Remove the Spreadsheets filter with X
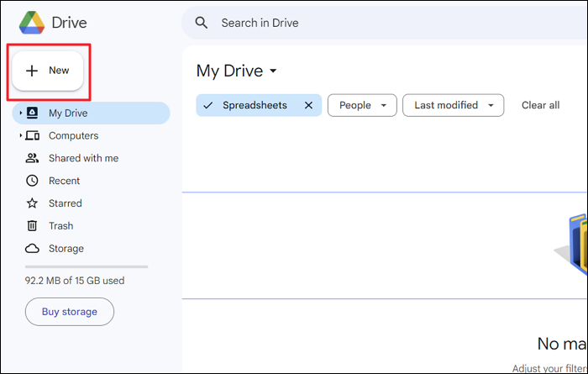Image resolution: width=588 pixels, height=374 pixels. pos(308,105)
